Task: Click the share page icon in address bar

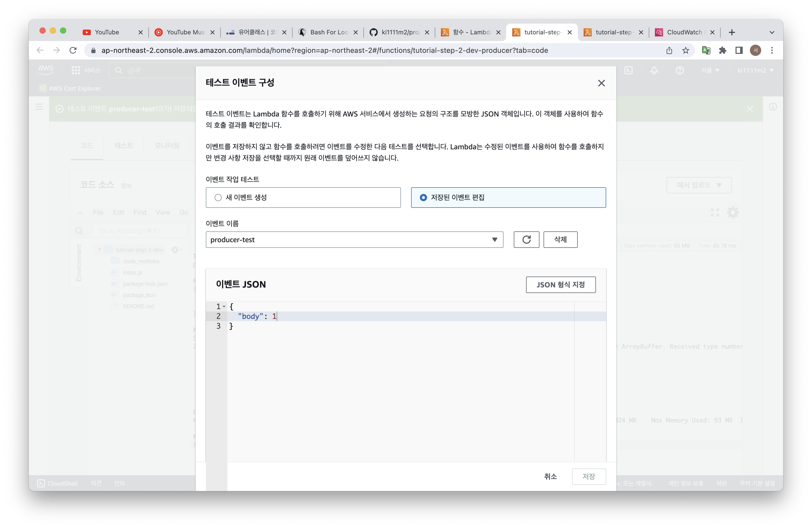Action: (669, 51)
